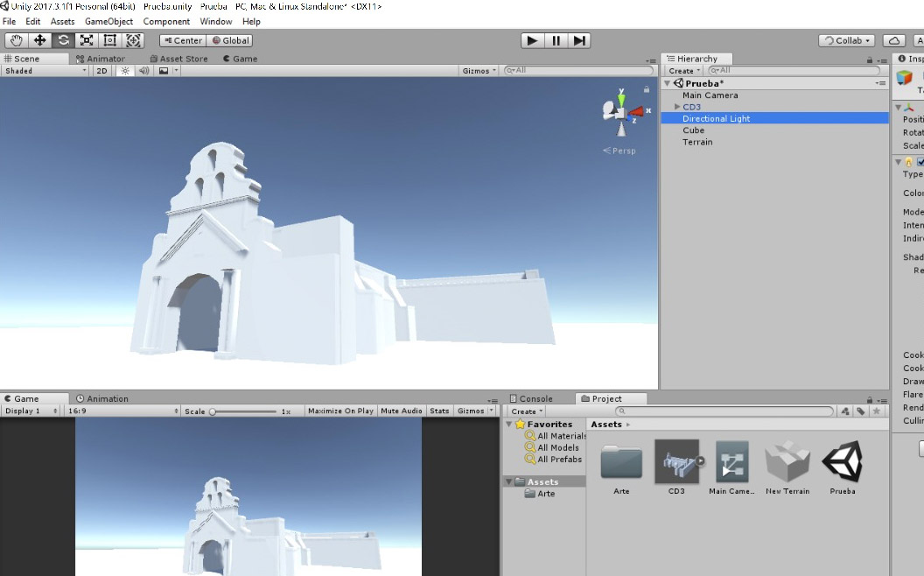Click the Collab button
The image size is (924, 576).
(847, 40)
